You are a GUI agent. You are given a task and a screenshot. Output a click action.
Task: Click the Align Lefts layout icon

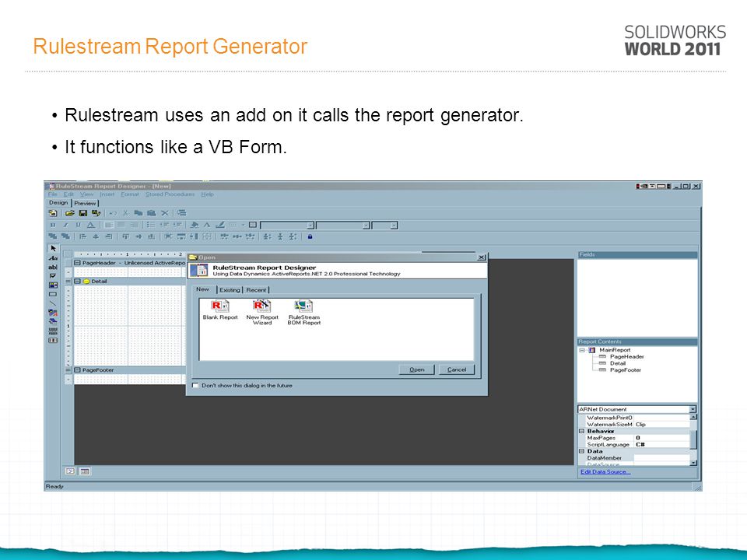[83, 236]
